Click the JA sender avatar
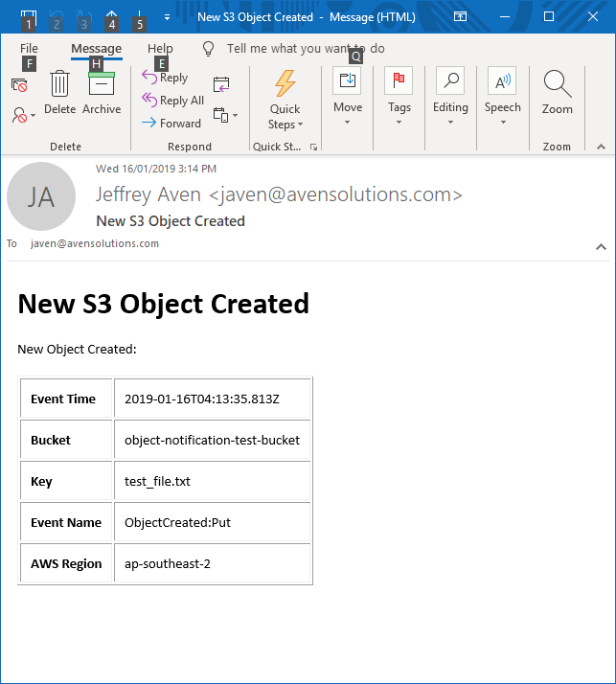 pos(41,196)
